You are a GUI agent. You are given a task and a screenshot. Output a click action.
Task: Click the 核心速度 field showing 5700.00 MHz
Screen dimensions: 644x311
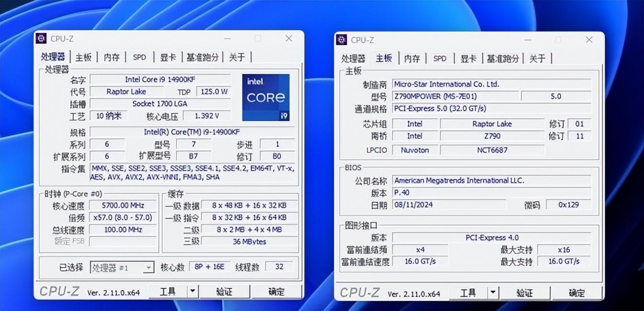pos(123,205)
